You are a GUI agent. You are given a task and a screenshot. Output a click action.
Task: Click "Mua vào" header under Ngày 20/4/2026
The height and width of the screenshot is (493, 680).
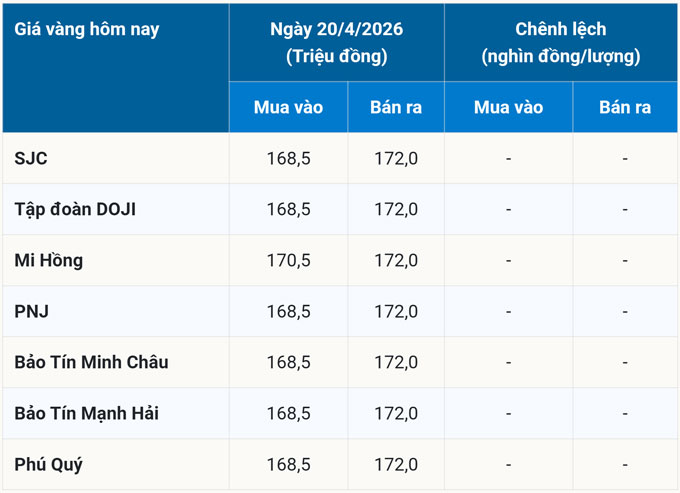288,107
